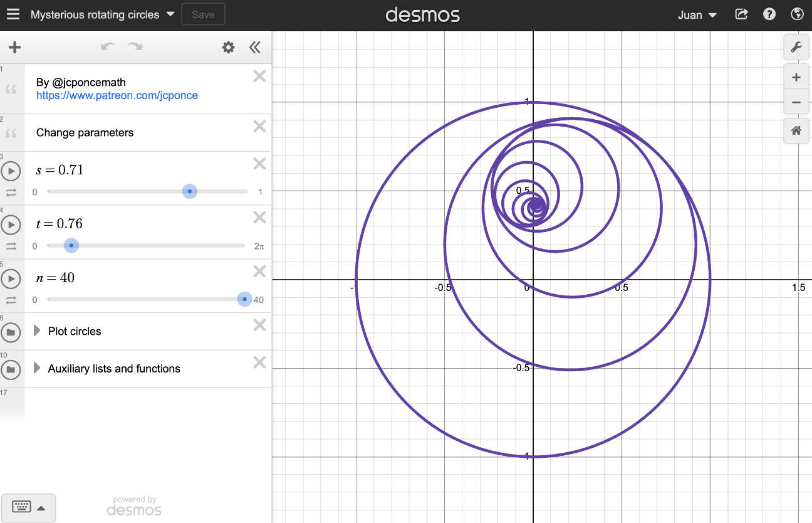The height and width of the screenshot is (523, 812).
Task: Open the hamburger main menu
Action: (x=13, y=14)
